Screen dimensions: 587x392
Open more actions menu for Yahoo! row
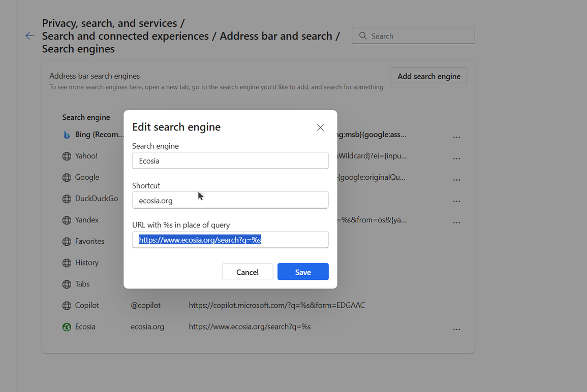tap(456, 158)
